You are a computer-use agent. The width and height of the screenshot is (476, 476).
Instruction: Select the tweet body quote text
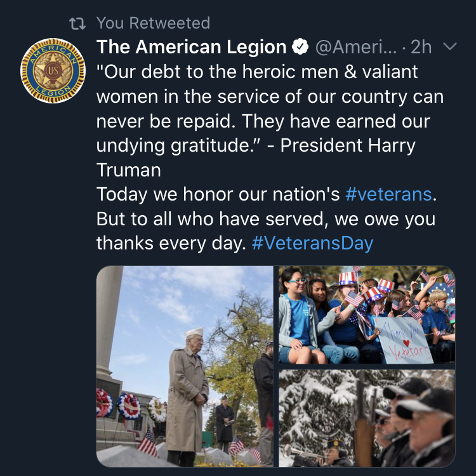[270, 121]
